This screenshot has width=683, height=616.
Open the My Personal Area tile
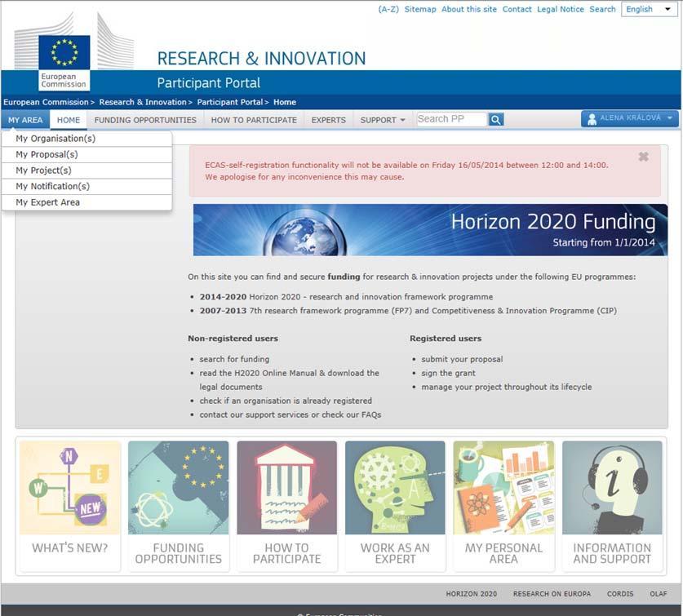pyautogui.click(x=503, y=506)
